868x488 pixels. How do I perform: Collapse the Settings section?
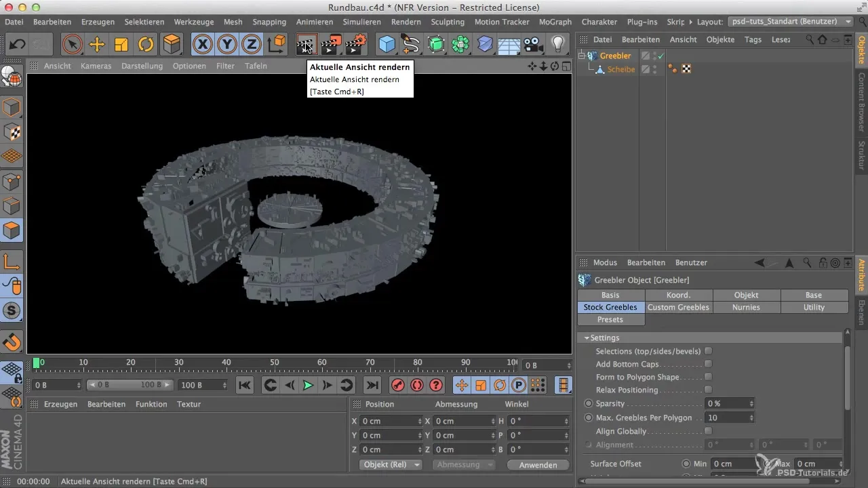[x=585, y=338]
